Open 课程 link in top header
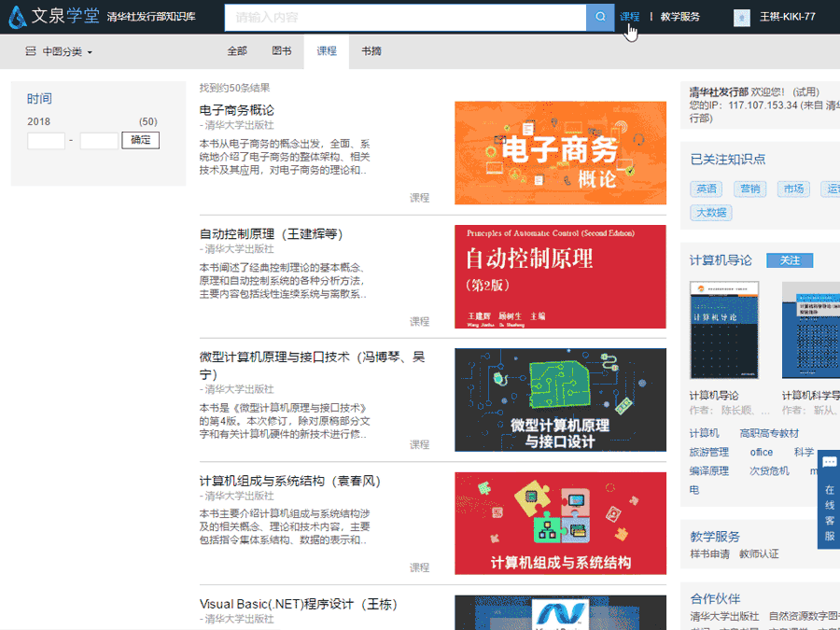This screenshot has width=840, height=630. click(x=629, y=17)
